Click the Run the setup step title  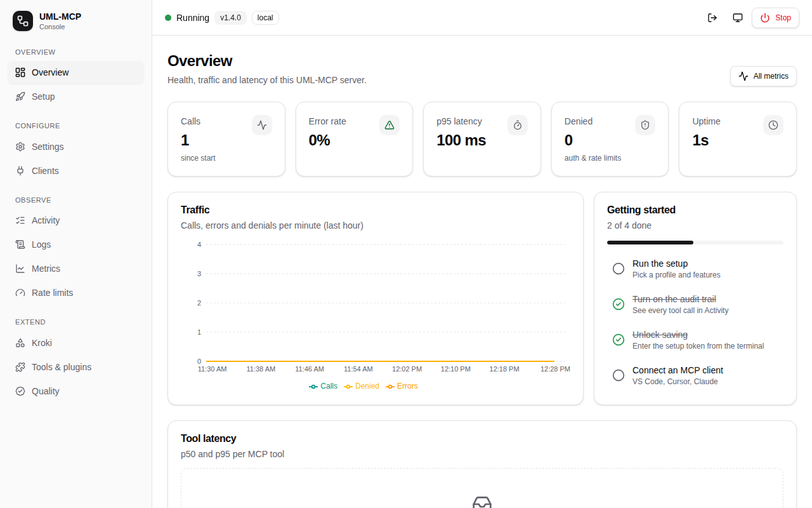pos(660,264)
